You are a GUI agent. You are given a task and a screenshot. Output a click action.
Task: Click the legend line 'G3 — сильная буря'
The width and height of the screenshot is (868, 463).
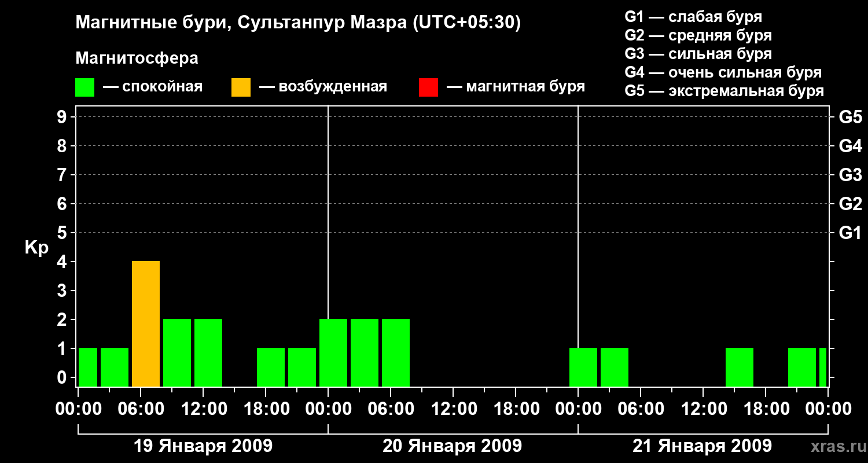click(x=698, y=54)
